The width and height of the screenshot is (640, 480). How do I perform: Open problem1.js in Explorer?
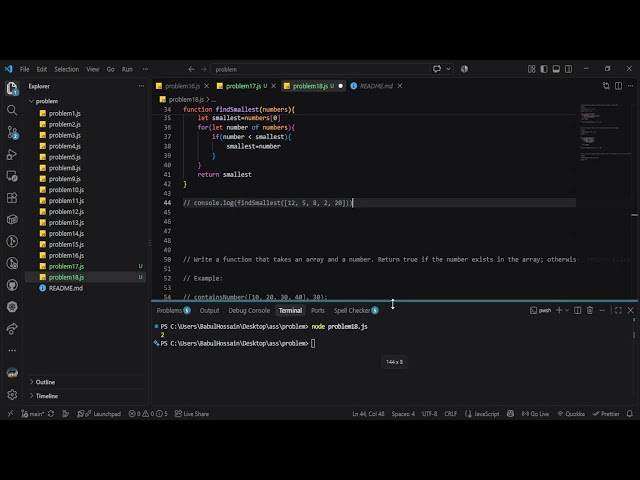[x=64, y=113]
